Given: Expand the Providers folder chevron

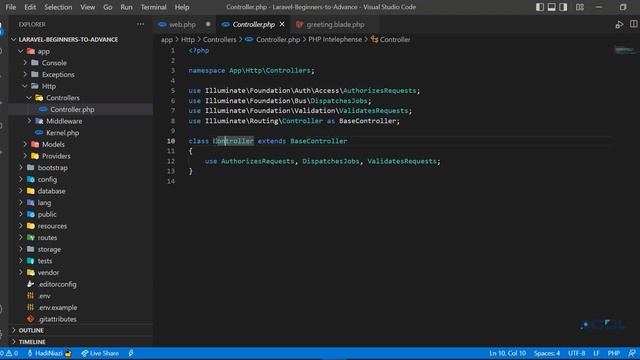Looking at the screenshot, I should pyautogui.click(x=25, y=156).
